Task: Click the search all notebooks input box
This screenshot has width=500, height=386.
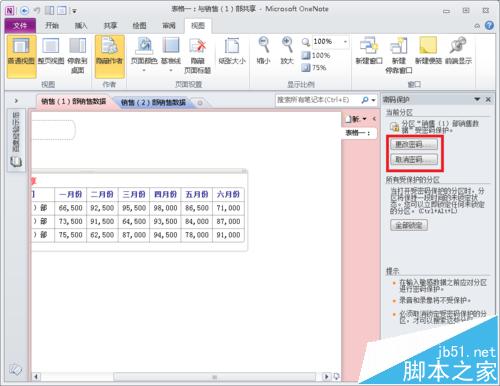Action: [317, 100]
